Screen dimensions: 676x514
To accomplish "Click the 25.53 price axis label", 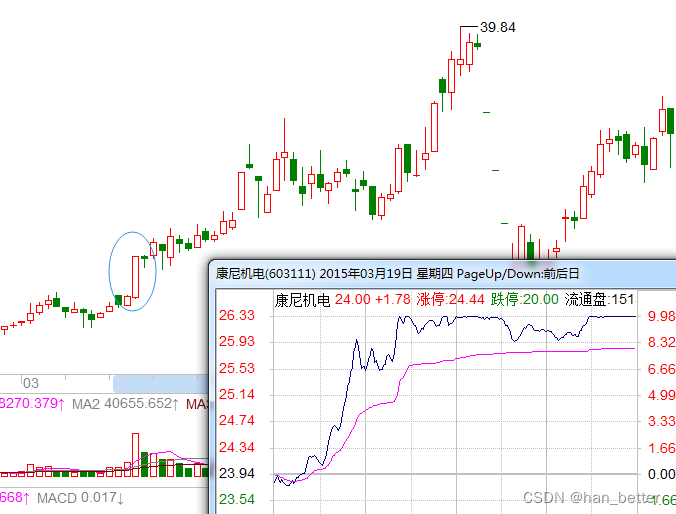I will tap(237, 368).
